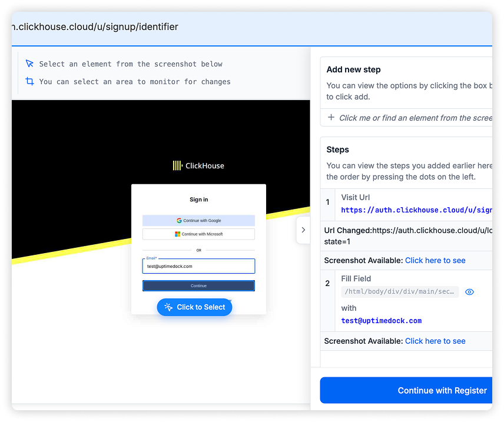
Task: Select the element-picker cursor icon
Action: tap(30, 64)
